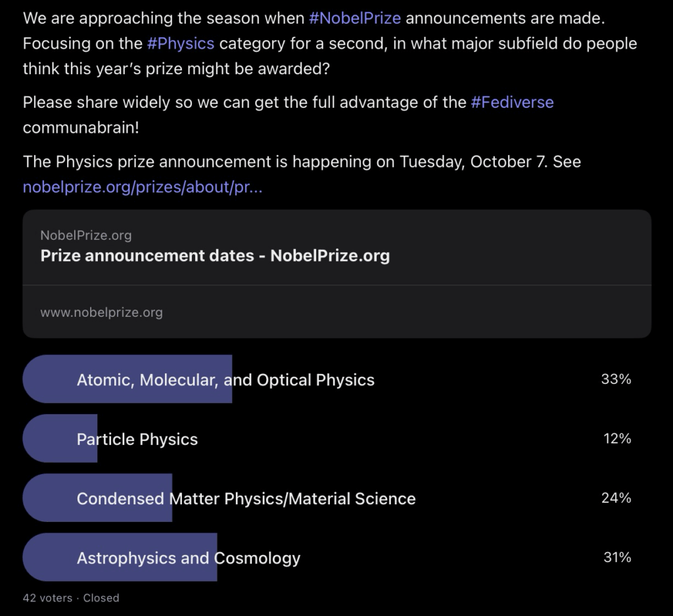The image size is (673, 616).
Task: Click www.nobelprize.org footer of link card
Action: click(101, 312)
